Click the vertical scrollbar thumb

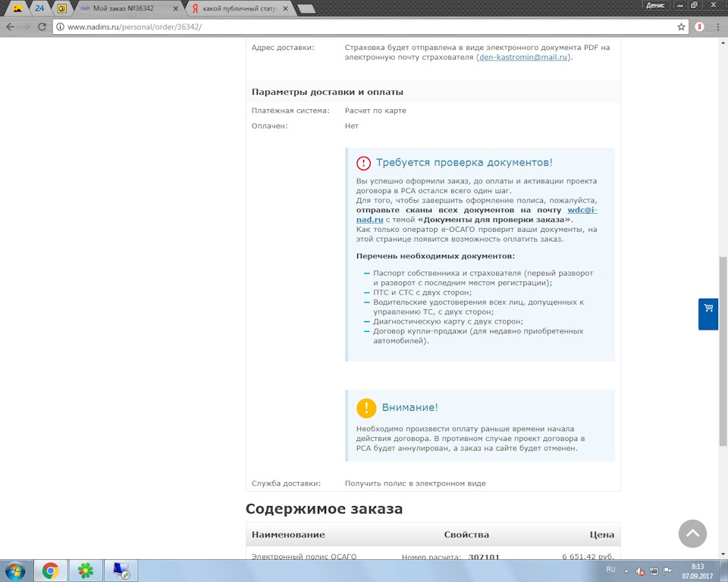coord(723,351)
